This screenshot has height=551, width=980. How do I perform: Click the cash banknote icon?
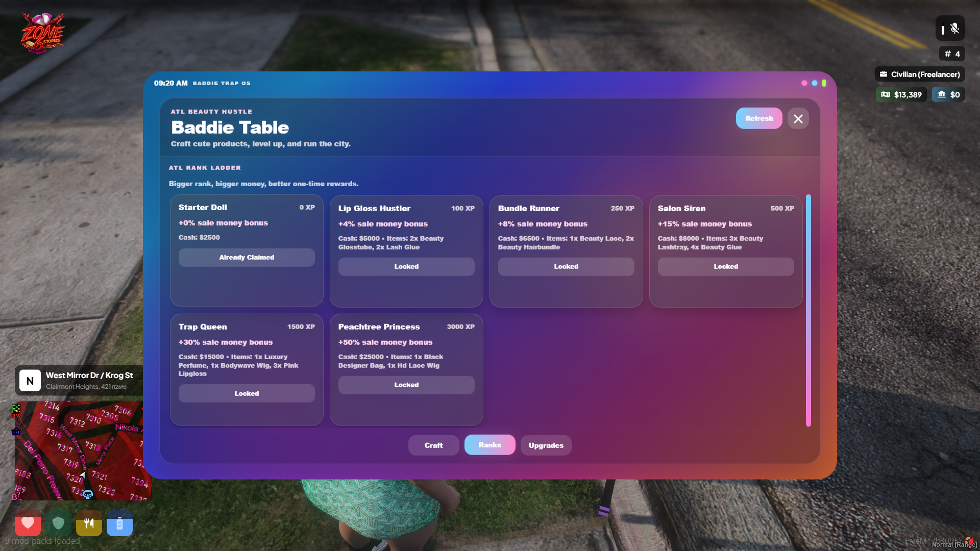click(x=886, y=94)
